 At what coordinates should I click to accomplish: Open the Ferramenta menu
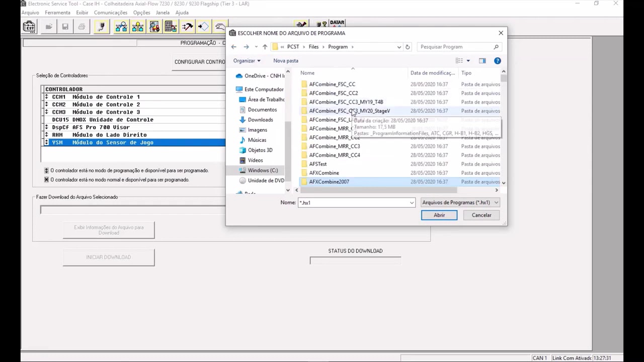tap(57, 13)
